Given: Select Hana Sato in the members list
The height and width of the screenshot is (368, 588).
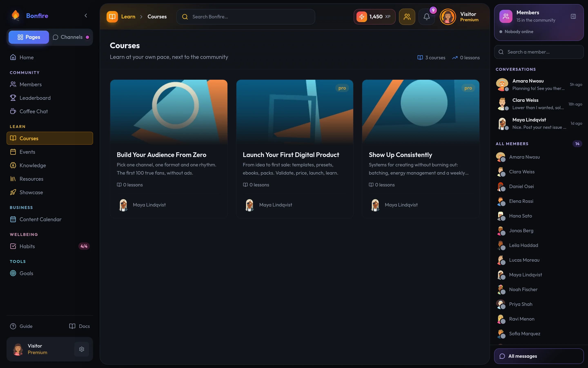Looking at the screenshot, I should [539, 216].
